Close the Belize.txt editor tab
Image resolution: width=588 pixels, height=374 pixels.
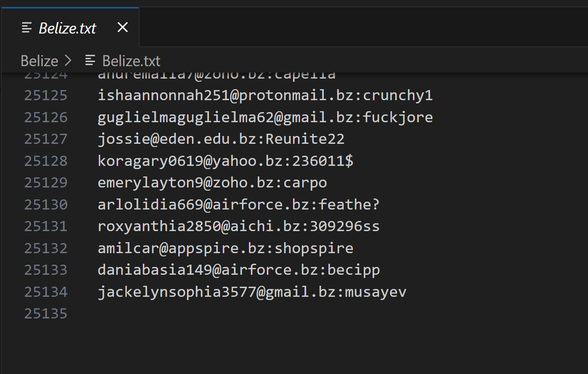pos(122,28)
